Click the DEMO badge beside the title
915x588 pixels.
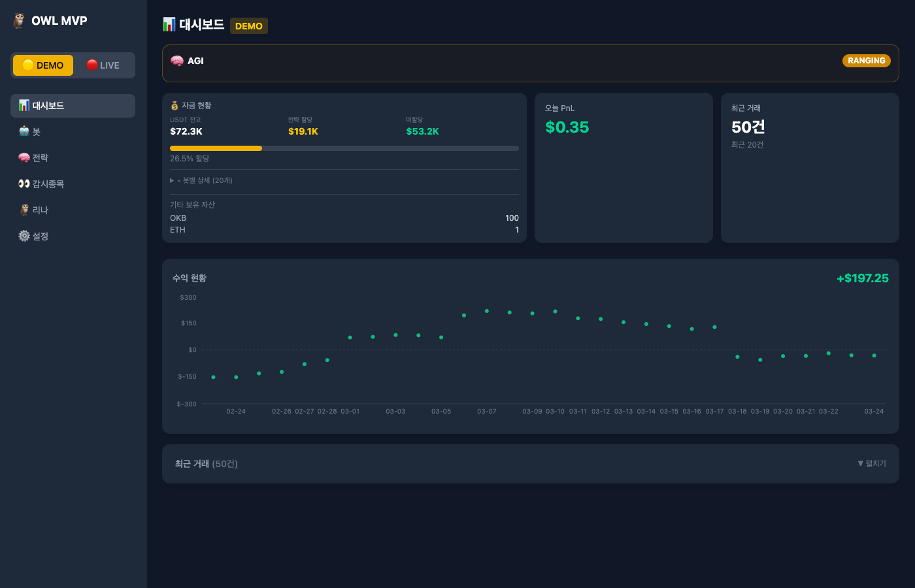(249, 26)
